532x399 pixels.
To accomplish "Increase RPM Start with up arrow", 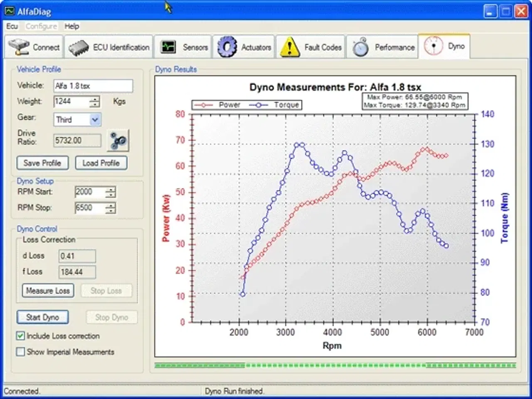I will pyautogui.click(x=111, y=189).
